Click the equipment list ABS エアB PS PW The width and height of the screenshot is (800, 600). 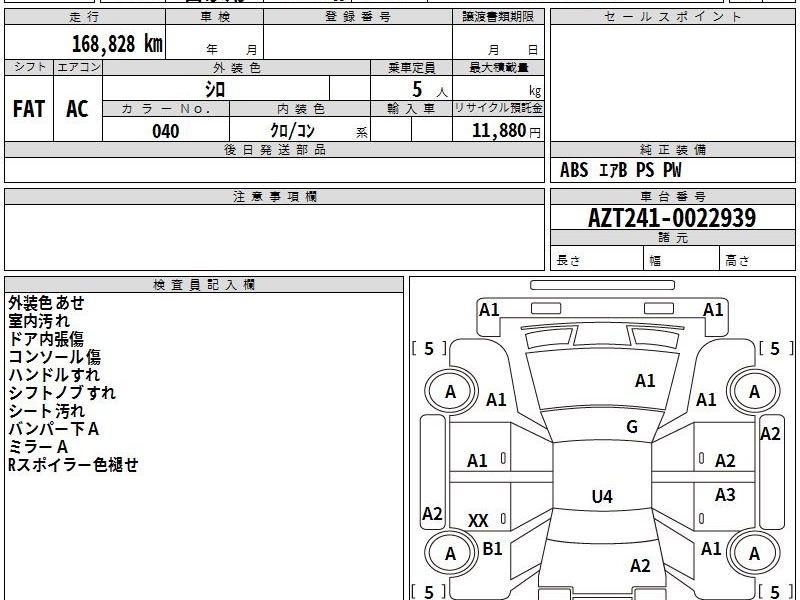620,170
